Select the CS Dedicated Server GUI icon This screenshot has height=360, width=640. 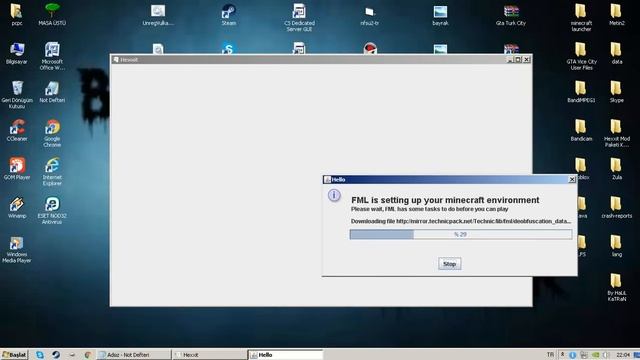click(299, 18)
